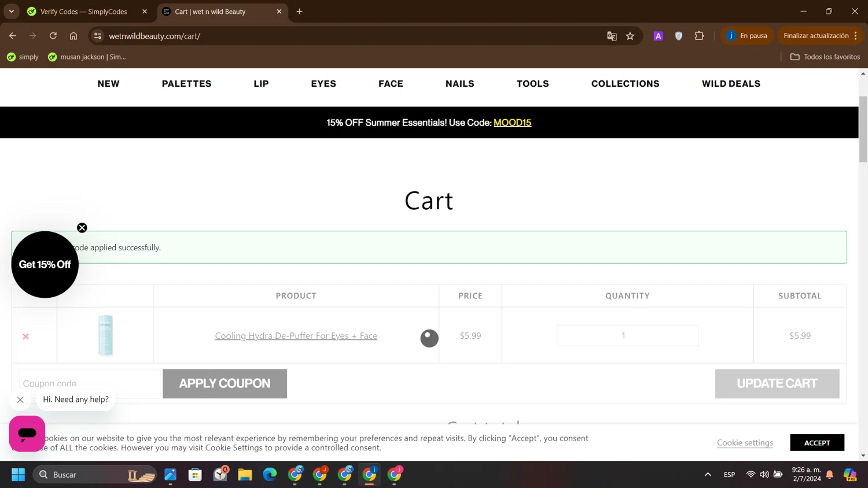Screen dimensions: 868x488
Task: Click the page vertical scrollbar thumb
Action: [x=863, y=129]
